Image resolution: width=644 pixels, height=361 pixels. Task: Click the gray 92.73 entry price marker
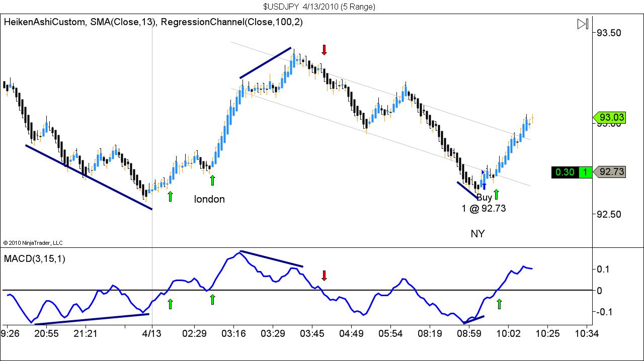point(609,172)
